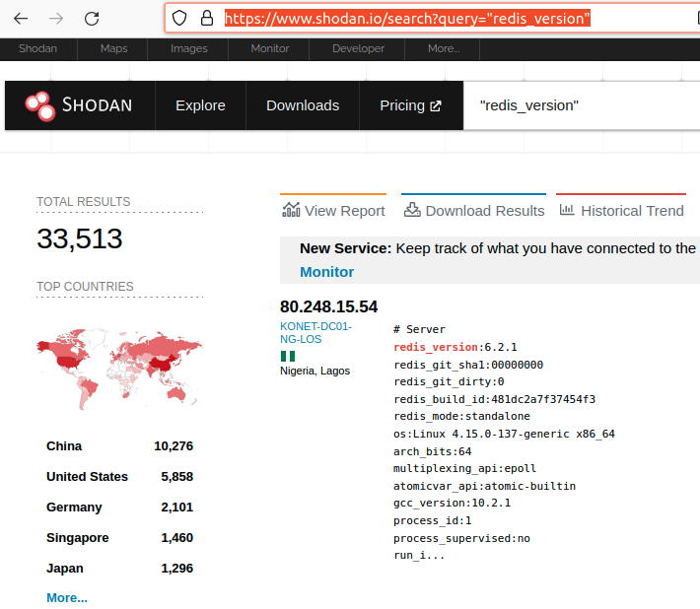Click the Nigeria flag icon

(x=288, y=356)
